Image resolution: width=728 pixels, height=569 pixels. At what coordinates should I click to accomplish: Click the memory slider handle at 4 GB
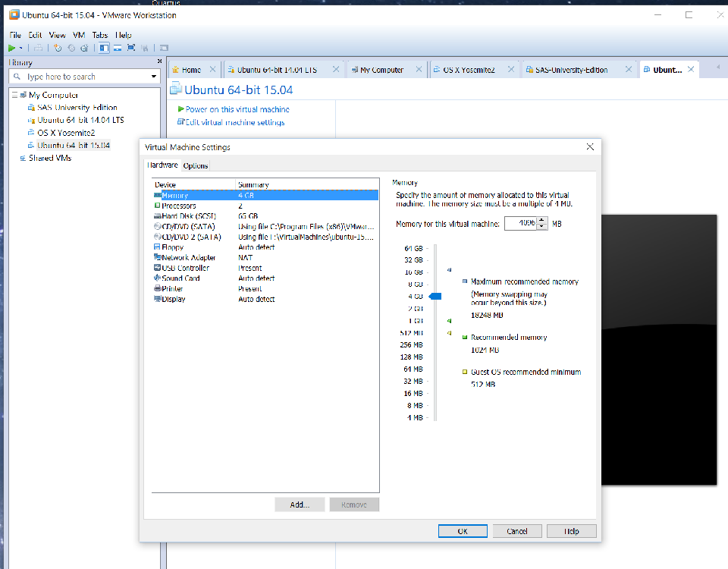click(x=435, y=297)
